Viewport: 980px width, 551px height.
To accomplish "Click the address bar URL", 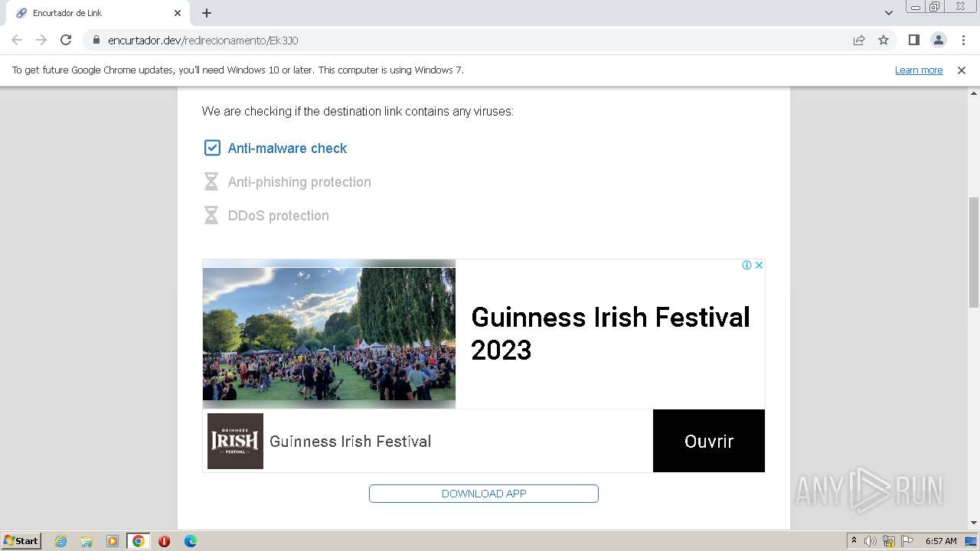I will [x=203, y=41].
